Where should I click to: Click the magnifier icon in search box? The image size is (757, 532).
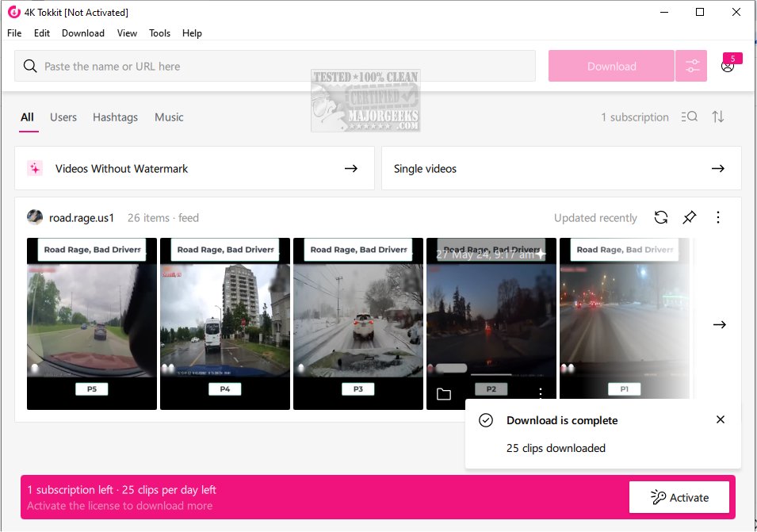pyautogui.click(x=30, y=66)
